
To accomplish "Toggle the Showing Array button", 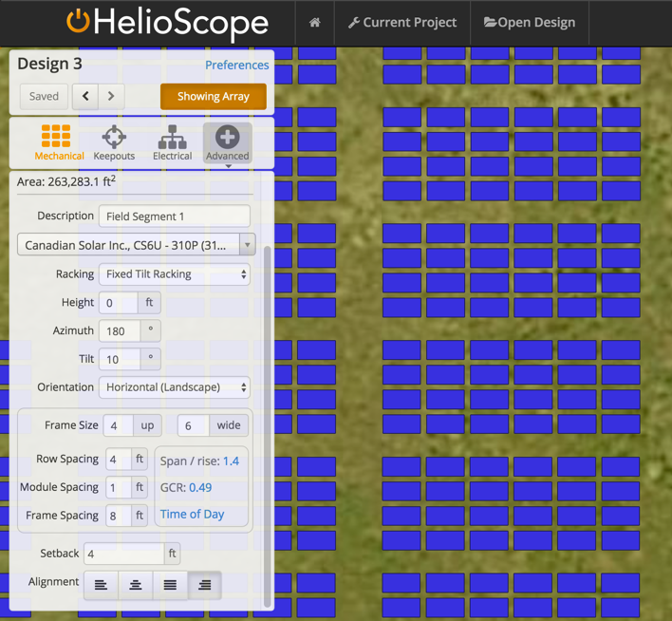I will click(x=214, y=97).
